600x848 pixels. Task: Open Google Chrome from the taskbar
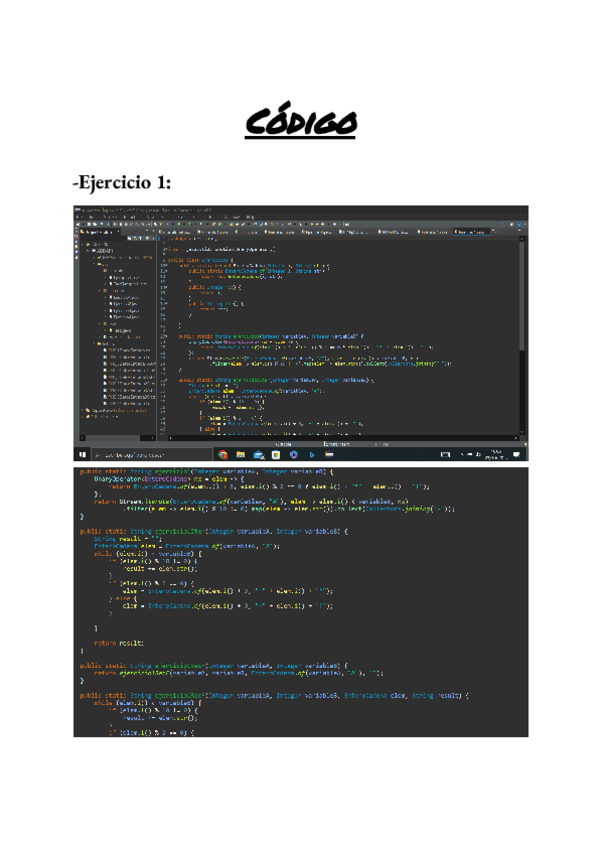coord(223,453)
